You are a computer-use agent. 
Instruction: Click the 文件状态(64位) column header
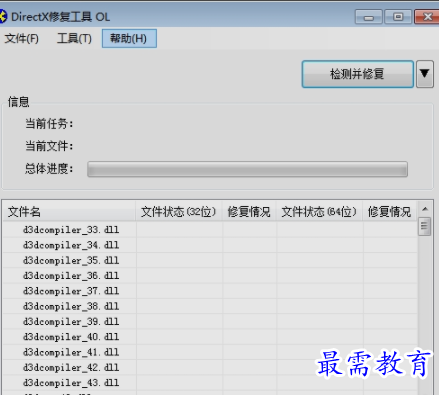pos(319,211)
